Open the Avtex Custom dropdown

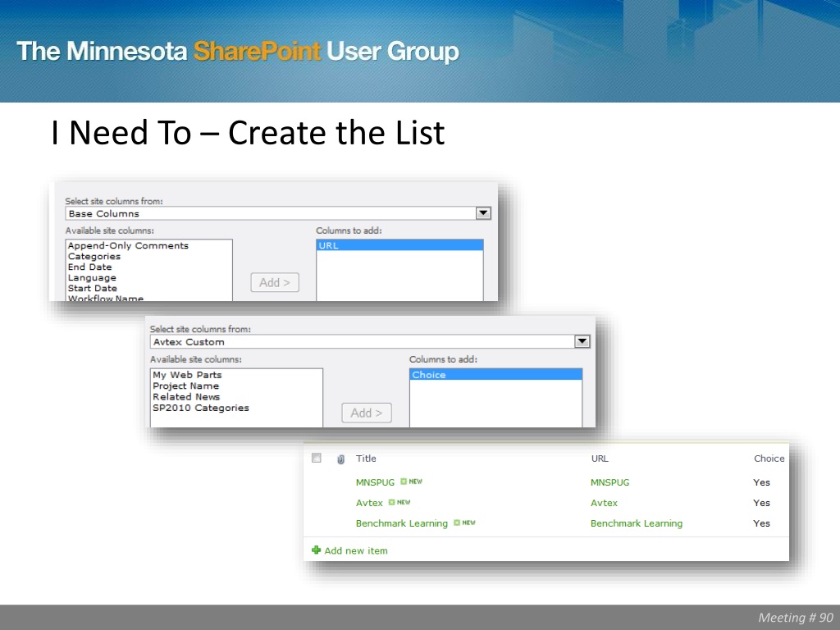[x=582, y=341]
